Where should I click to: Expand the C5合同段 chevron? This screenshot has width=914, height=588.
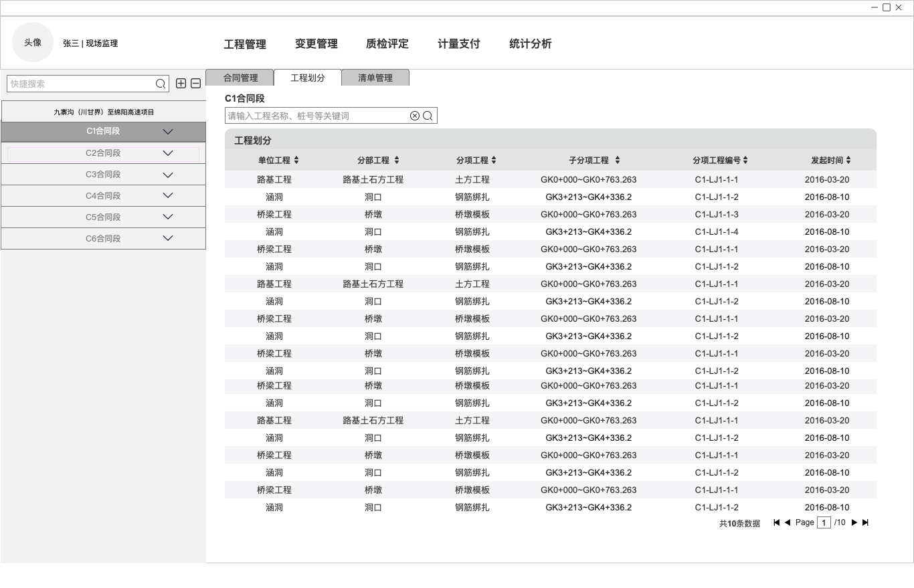[x=168, y=217]
